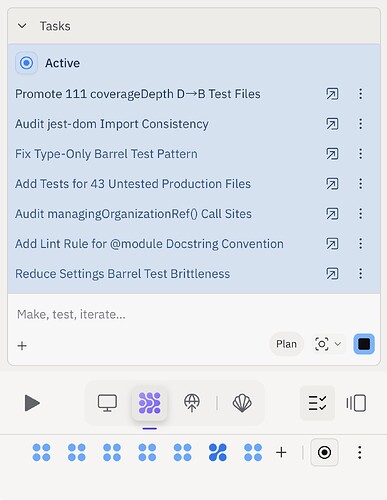
Task: Open the Add Lint Rule for @module task
Action: (x=149, y=244)
